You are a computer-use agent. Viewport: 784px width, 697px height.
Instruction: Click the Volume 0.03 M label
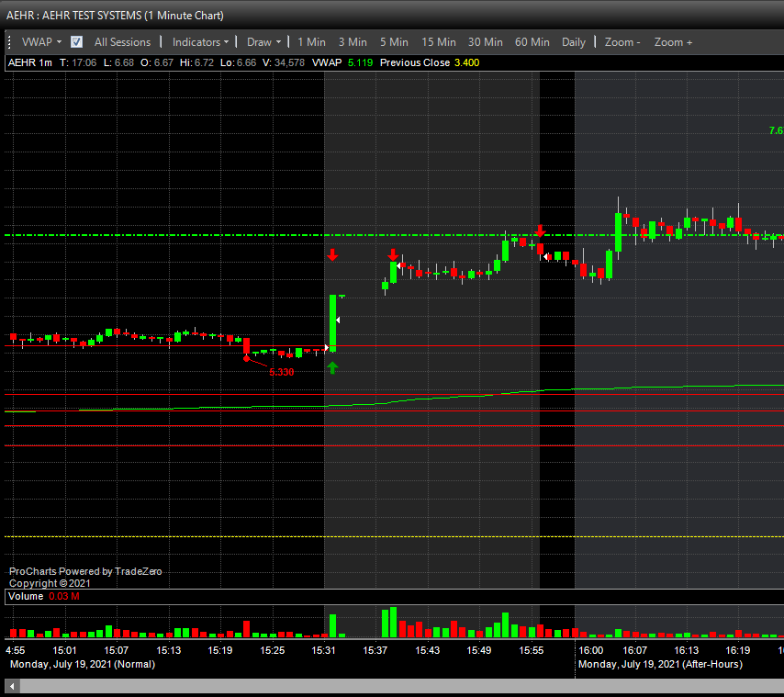[44, 596]
